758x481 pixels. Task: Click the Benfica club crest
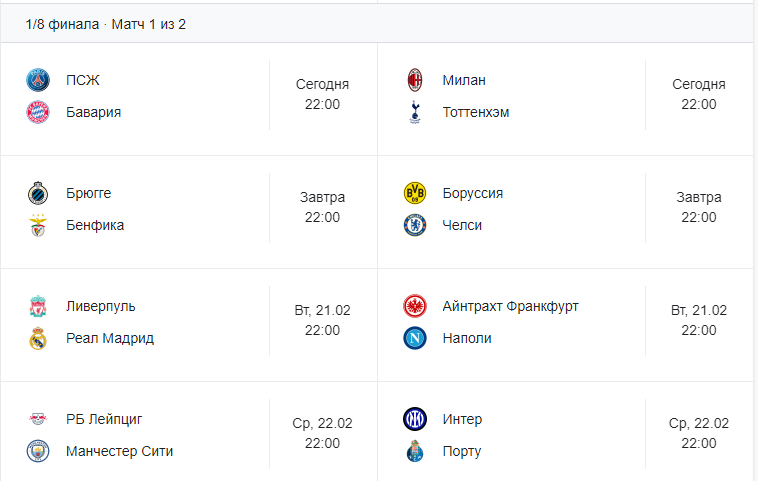coord(38,225)
